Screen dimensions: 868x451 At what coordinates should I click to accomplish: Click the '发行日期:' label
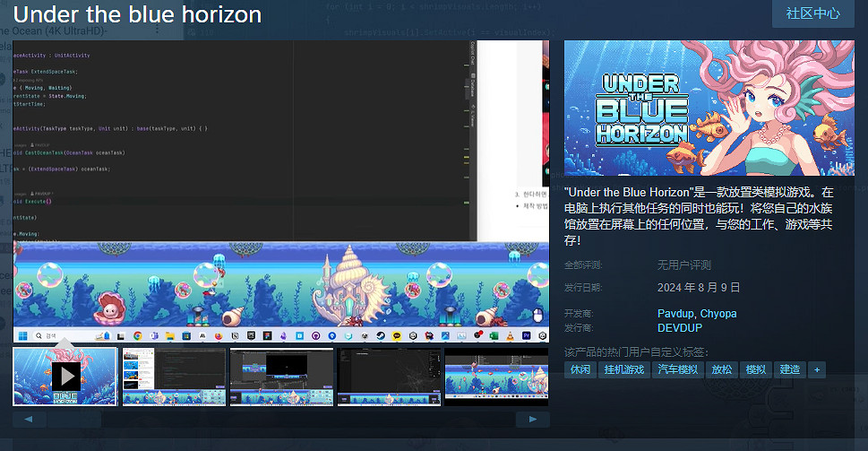point(583,288)
